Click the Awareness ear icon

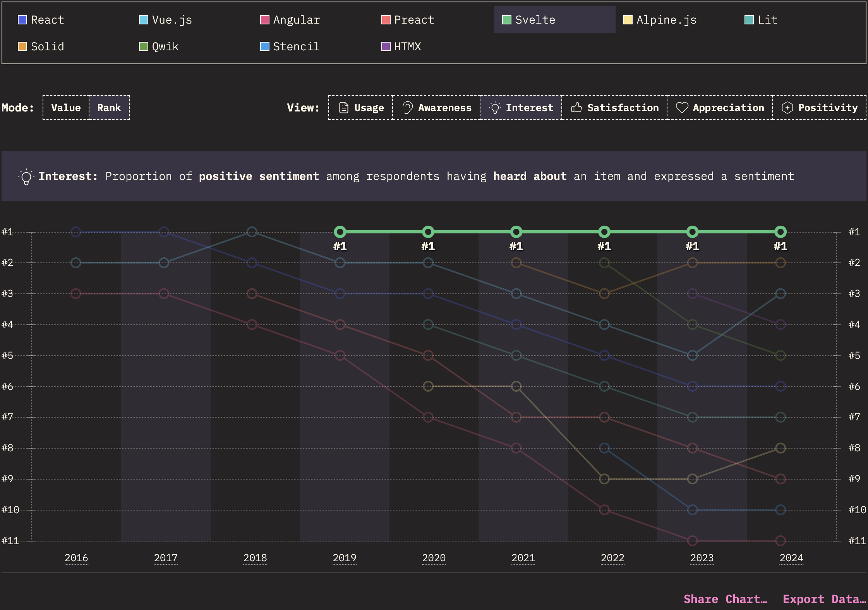click(407, 108)
